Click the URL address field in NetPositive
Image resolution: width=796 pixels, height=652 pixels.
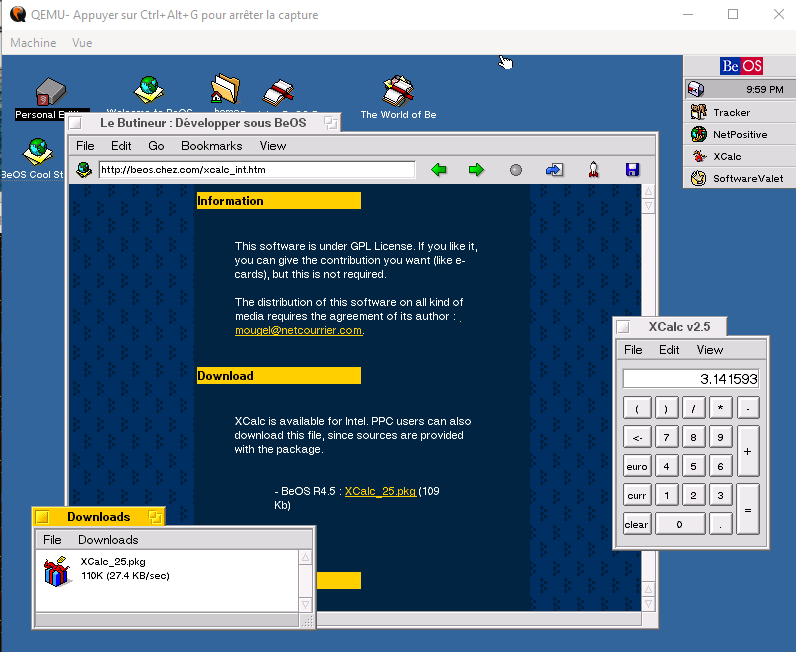pos(257,170)
